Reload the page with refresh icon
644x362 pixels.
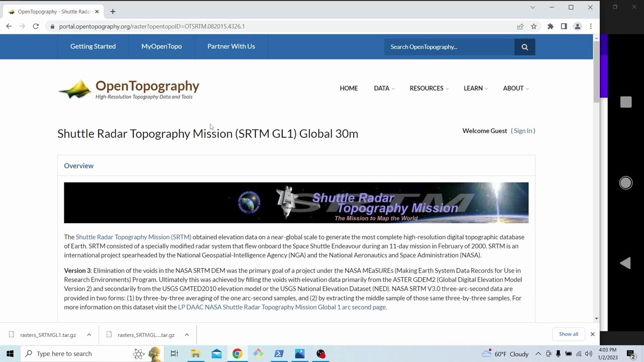click(36, 26)
